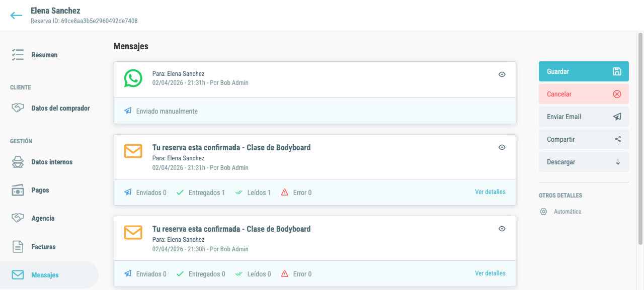Click the WhatsApp icon in the first message
The image size is (644, 290).
tap(133, 78)
